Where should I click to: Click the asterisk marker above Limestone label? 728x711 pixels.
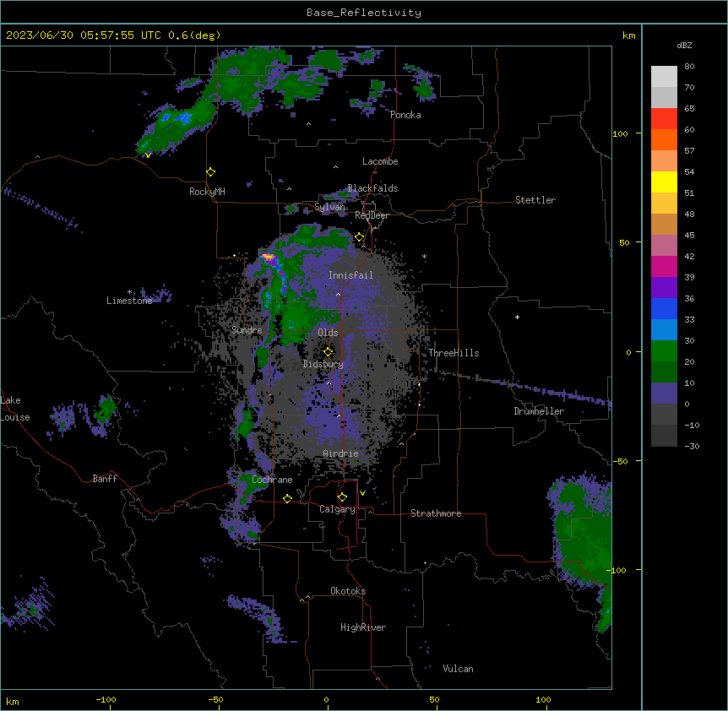129,292
